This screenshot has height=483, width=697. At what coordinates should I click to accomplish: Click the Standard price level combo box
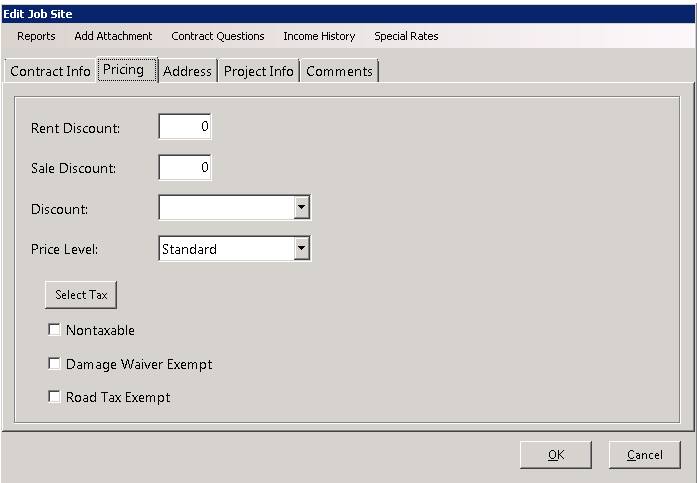click(x=234, y=248)
